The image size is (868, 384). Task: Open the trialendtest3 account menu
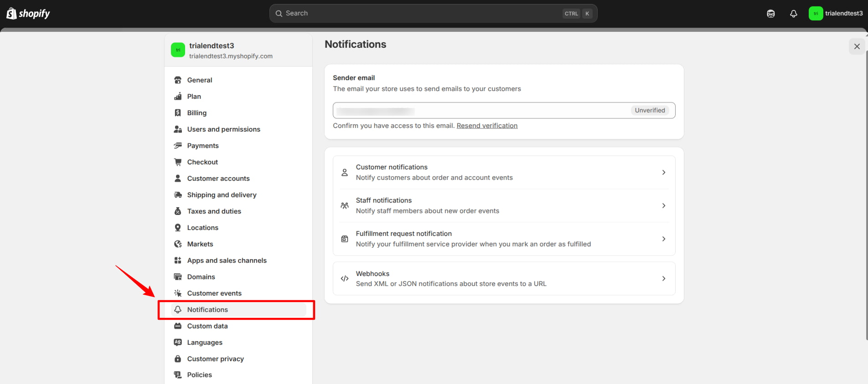click(x=836, y=14)
